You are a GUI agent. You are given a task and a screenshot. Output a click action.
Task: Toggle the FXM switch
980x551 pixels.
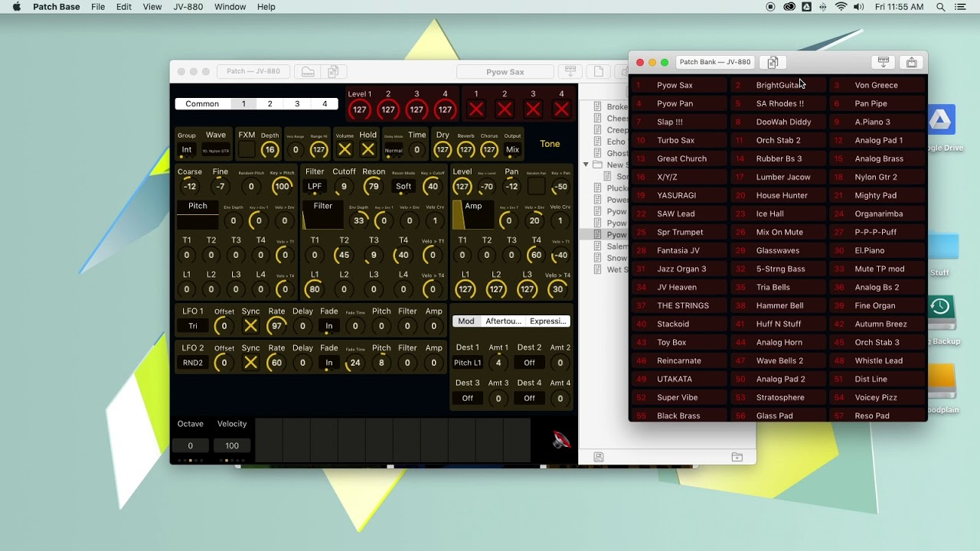click(x=247, y=149)
